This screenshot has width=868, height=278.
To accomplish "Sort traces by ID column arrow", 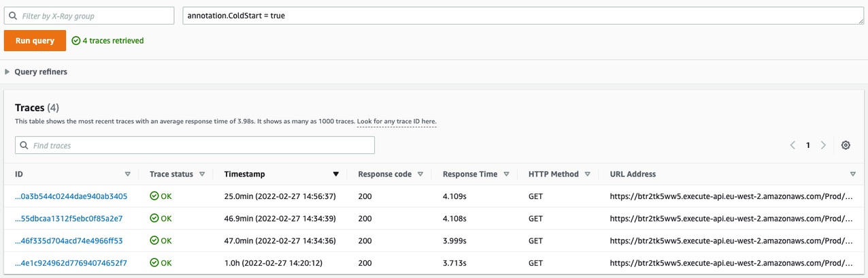I will click(x=128, y=174).
